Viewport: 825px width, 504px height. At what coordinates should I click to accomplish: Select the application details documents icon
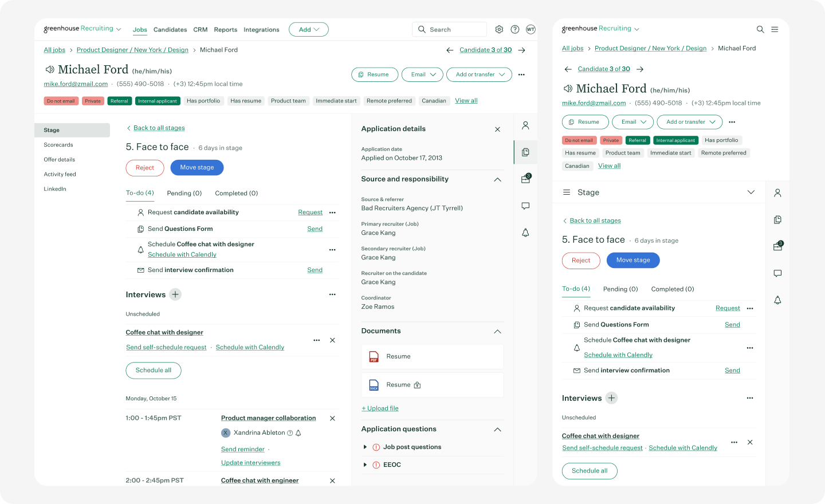(x=525, y=152)
